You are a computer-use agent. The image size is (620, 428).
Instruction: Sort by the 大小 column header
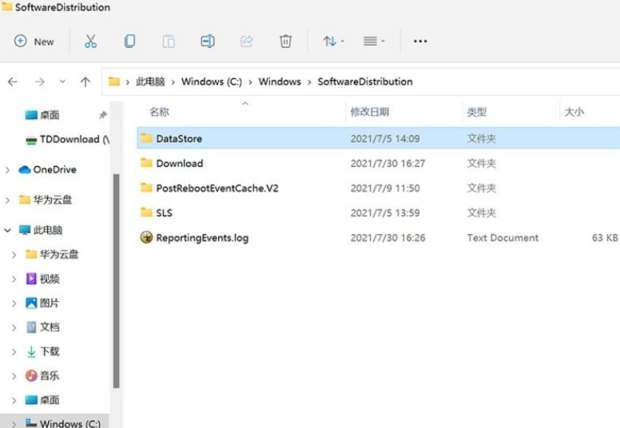pos(574,112)
